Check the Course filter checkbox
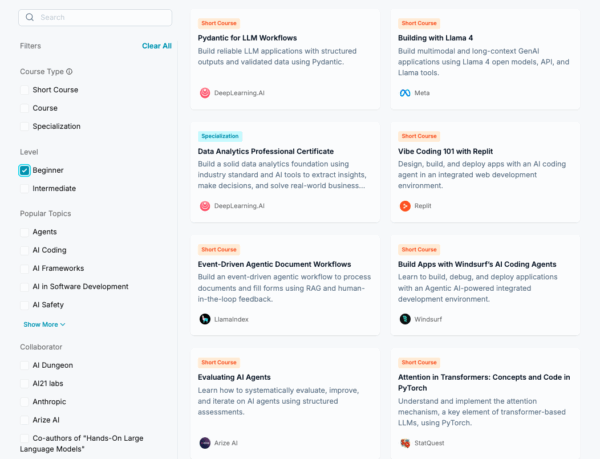Viewport: 600px width, 459px height. coord(24,108)
